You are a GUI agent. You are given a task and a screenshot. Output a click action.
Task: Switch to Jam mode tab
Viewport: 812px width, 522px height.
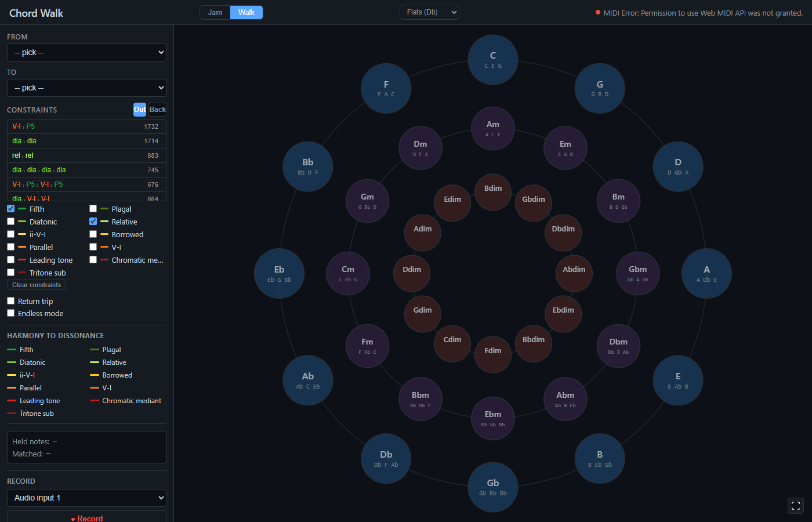[215, 12]
